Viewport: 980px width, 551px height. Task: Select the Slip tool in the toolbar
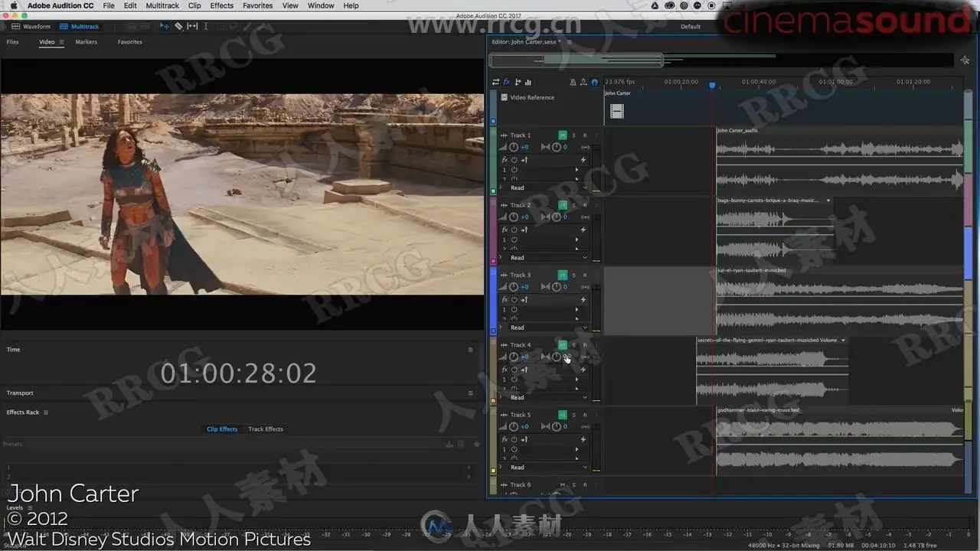click(x=192, y=26)
